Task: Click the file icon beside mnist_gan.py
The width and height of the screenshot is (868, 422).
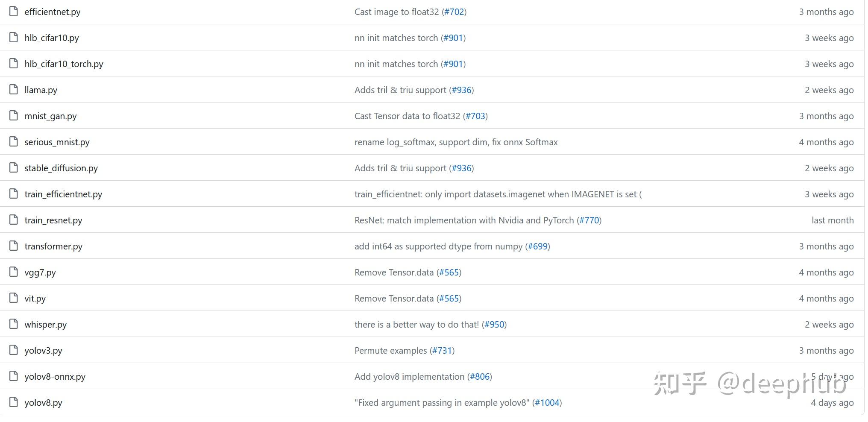Action: point(14,116)
